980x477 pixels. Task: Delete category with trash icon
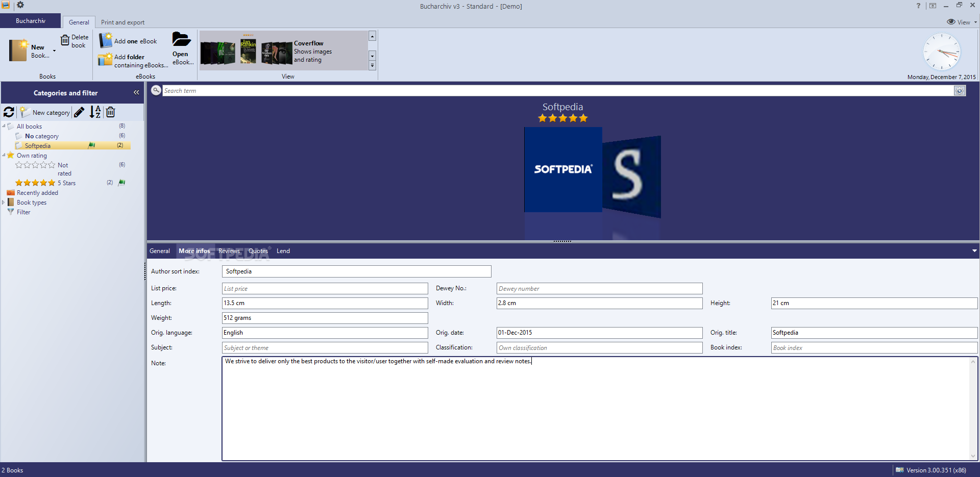point(110,112)
